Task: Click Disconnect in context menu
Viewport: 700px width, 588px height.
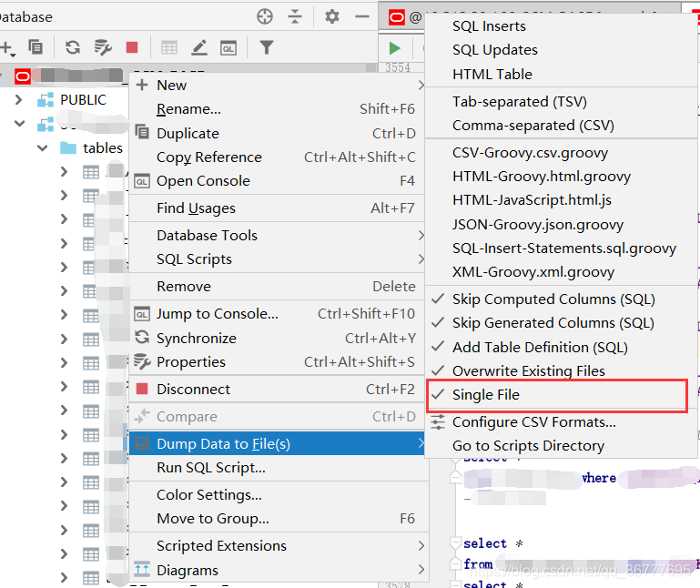Action: [x=279, y=390]
